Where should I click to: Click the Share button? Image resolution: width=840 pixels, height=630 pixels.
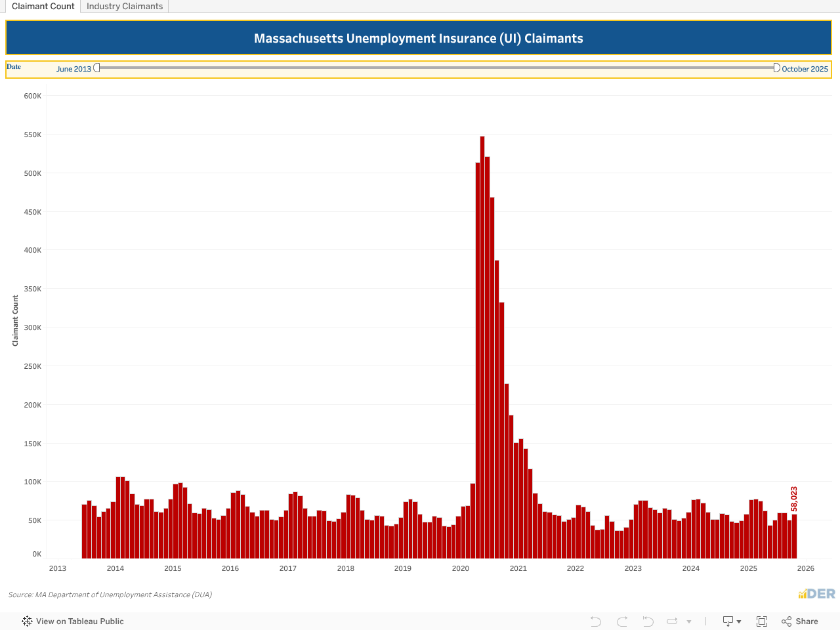pyautogui.click(x=800, y=621)
